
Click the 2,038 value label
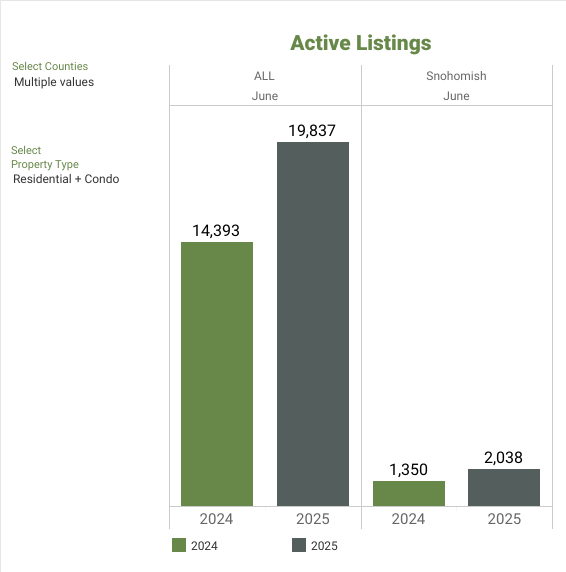click(x=503, y=457)
